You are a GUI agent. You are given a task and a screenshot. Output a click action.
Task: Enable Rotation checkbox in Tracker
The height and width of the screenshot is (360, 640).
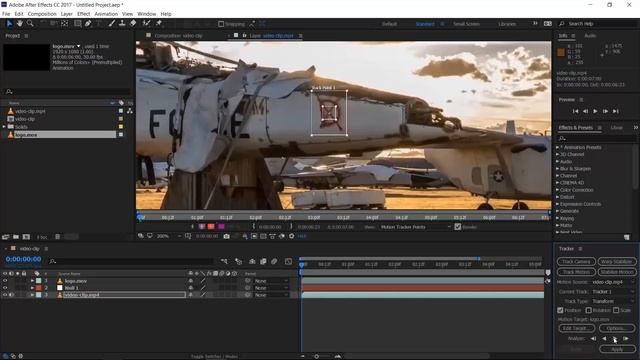point(589,310)
